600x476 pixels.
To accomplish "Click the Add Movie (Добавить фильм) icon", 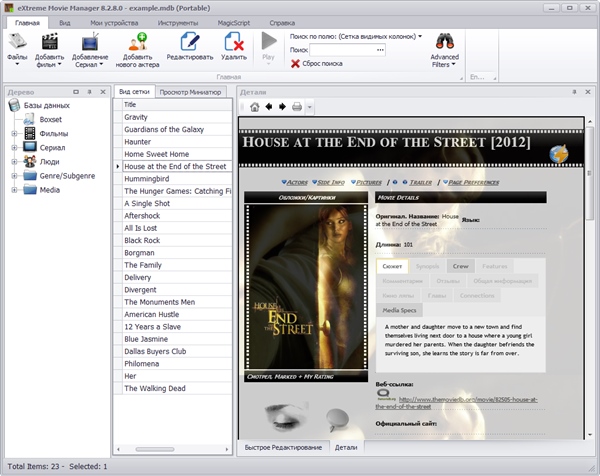I will (x=49, y=42).
